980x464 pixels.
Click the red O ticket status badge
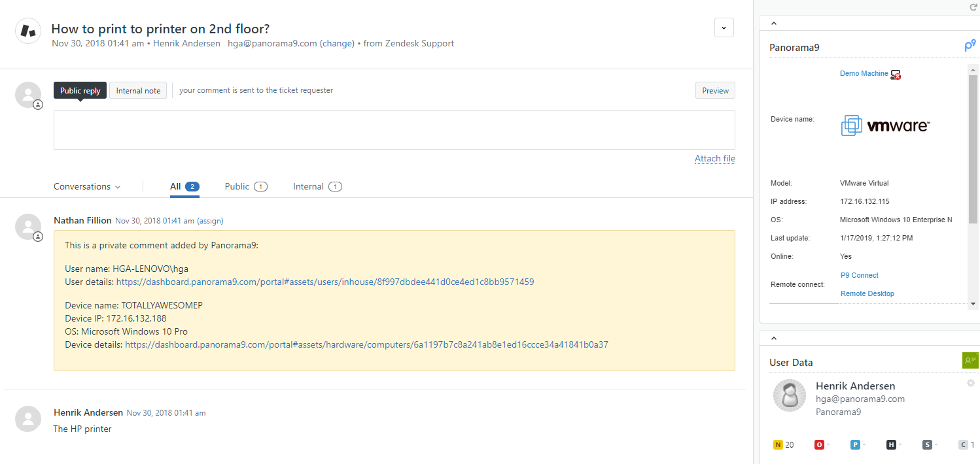point(819,444)
